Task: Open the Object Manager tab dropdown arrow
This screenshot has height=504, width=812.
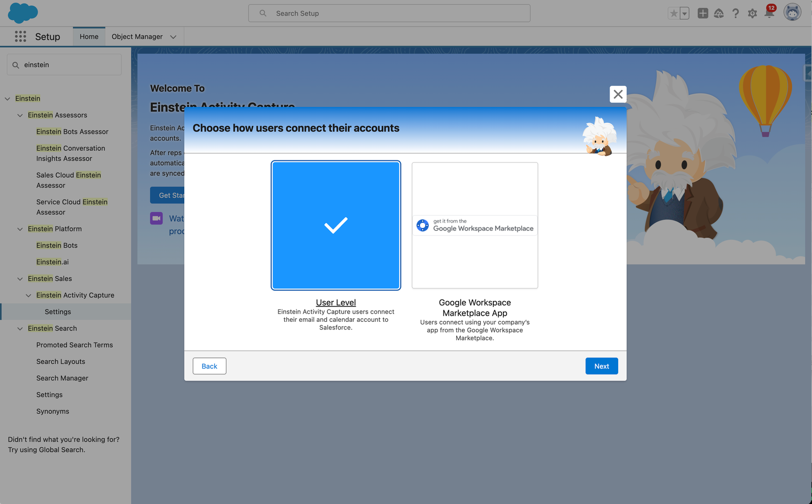Action: click(173, 37)
